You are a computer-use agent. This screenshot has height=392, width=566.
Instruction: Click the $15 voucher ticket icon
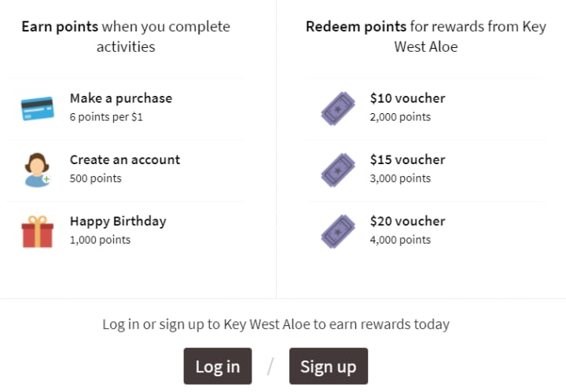[x=338, y=170]
